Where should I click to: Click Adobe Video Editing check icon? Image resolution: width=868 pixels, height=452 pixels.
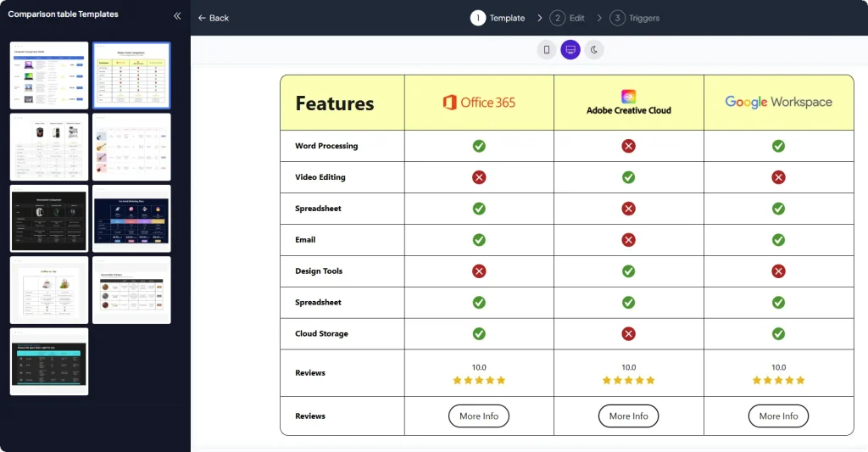(628, 177)
